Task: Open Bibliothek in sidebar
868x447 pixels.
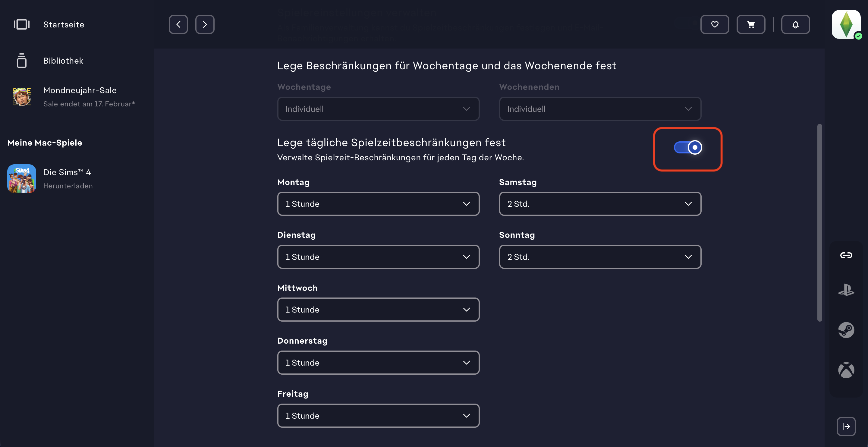Action: (63, 61)
